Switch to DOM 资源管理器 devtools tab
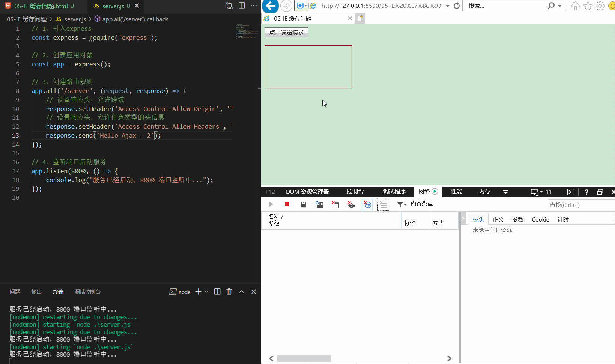This screenshot has height=364, width=615. click(307, 192)
